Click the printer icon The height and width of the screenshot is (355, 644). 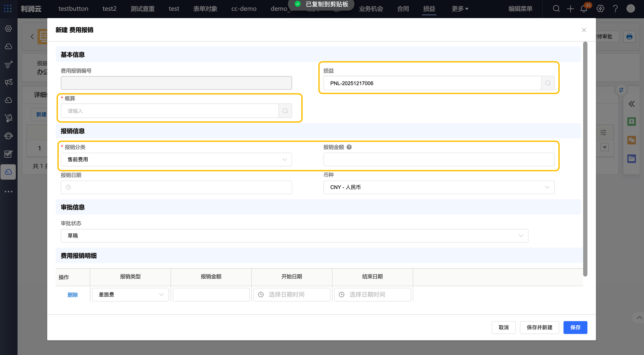click(x=629, y=37)
